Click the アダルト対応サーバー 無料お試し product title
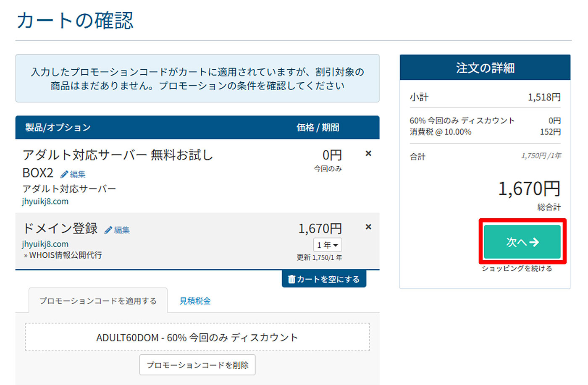The width and height of the screenshot is (588, 385). pyautogui.click(x=118, y=155)
